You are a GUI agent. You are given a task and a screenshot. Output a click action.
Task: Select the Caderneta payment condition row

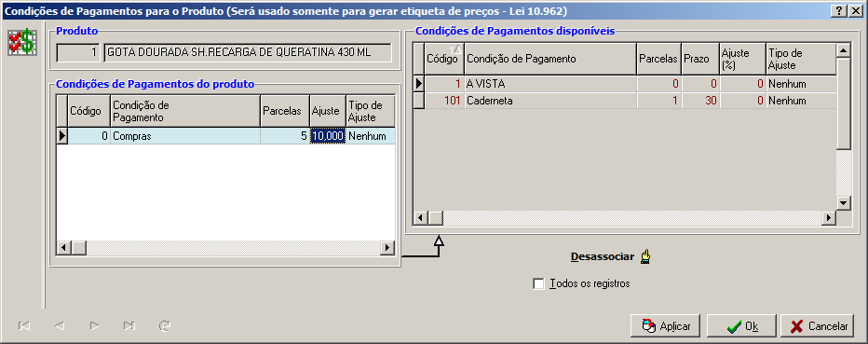tap(625, 101)
